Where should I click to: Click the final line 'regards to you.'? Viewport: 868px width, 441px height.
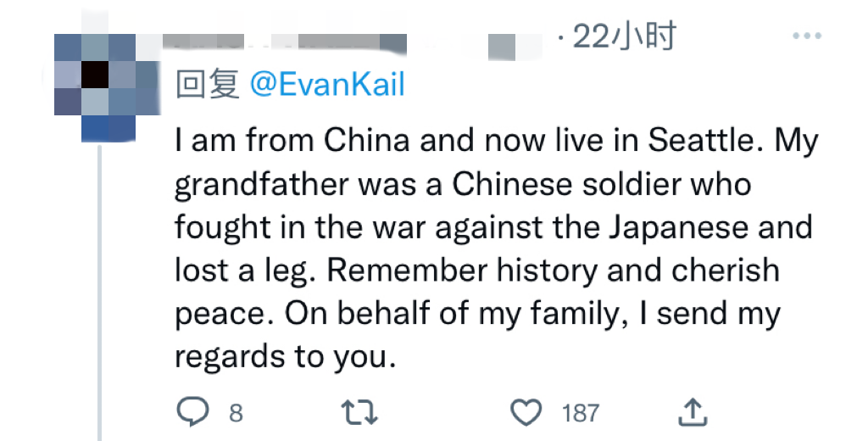[286, 357]
